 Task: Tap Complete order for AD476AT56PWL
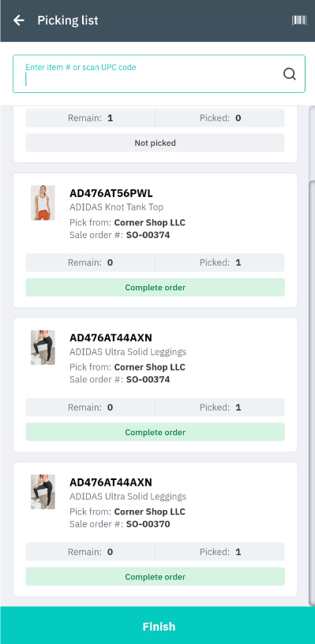tap(155, 288)
